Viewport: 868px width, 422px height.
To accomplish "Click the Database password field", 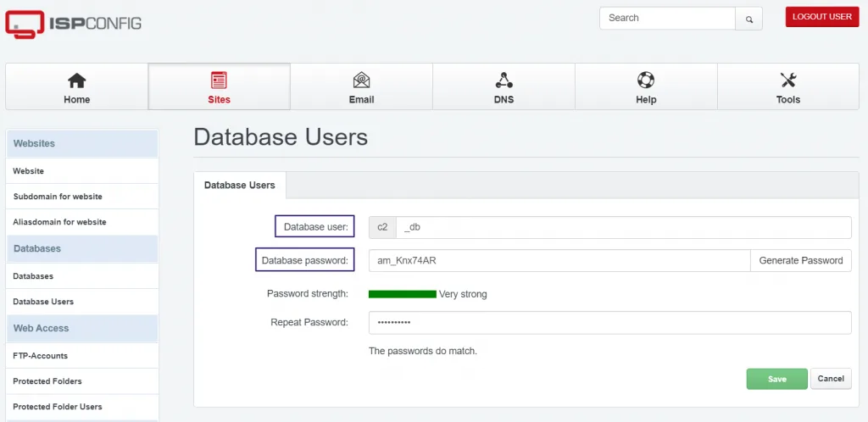I will click(x=559, y=260).
